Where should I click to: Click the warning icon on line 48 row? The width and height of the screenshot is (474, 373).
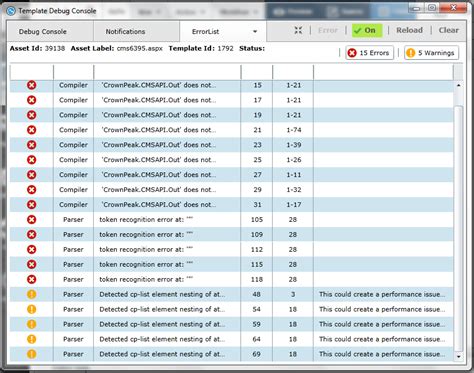tap(32, 294)
